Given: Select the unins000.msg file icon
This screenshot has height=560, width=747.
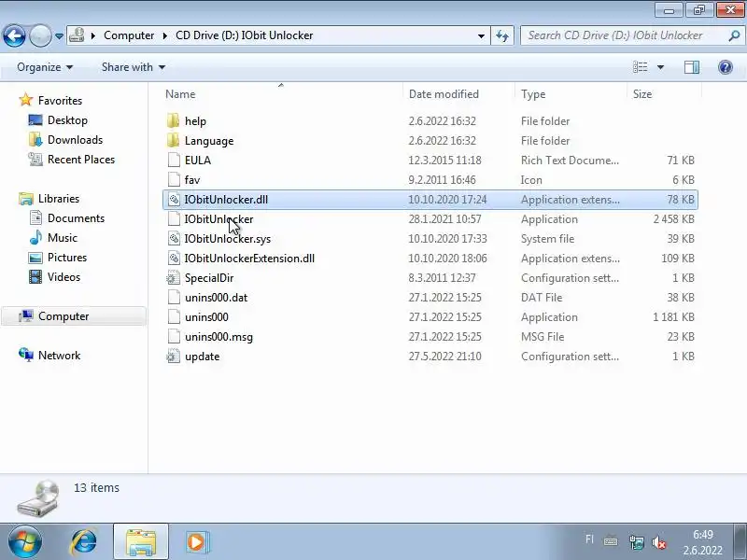Looking at the screenshot, I should (174, 337).
